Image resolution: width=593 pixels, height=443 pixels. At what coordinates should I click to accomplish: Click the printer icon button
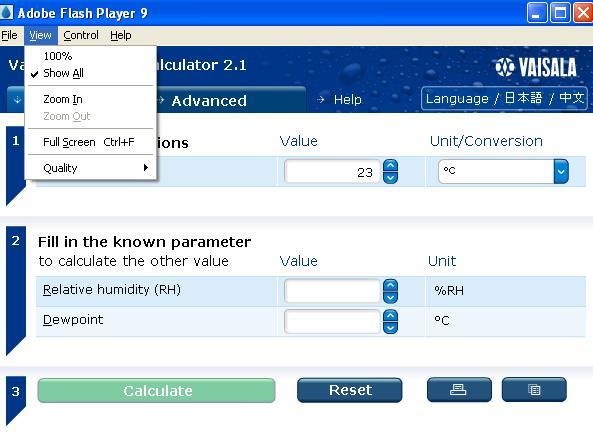(x=459, y=390)
